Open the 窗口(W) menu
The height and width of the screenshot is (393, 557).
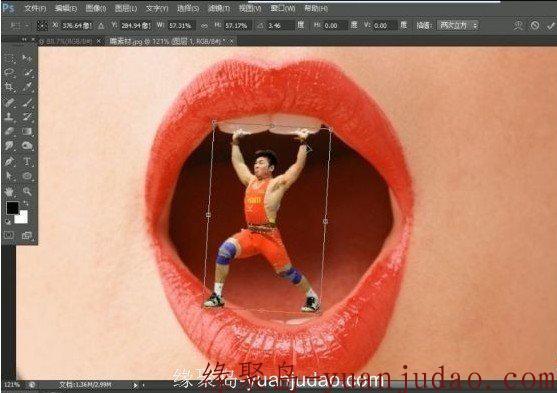pyautogui.click(x=282, y=8)
